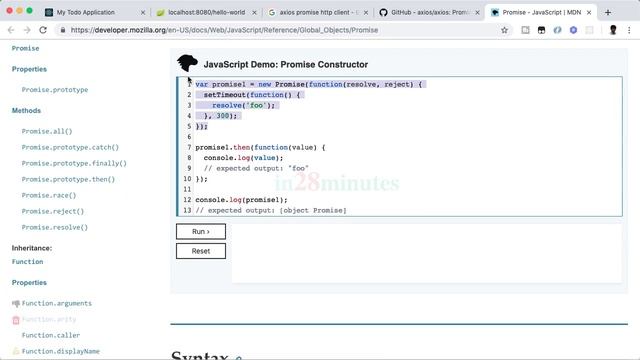Run the Promise Constructor demo code
The height and width of the screenshot is (360, 640).
click(x=201, y=231)
